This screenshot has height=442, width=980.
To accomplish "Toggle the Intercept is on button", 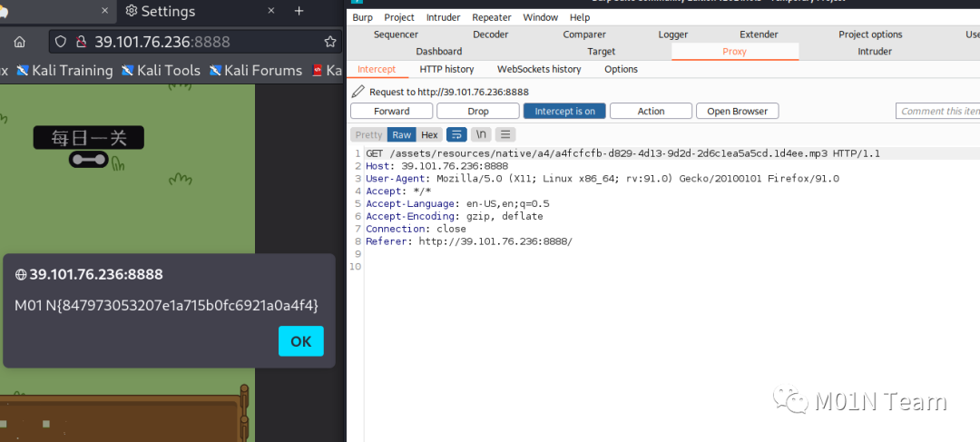I will pyautogui.click(x=565, y=112).
